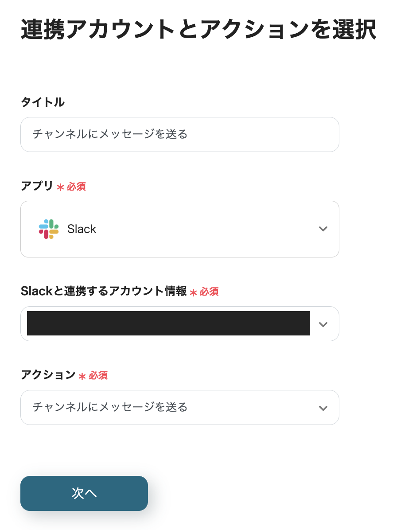Click the Slackと連携するアカウント情報 label
Screen dimensions: 420x530
coord(103,291)
